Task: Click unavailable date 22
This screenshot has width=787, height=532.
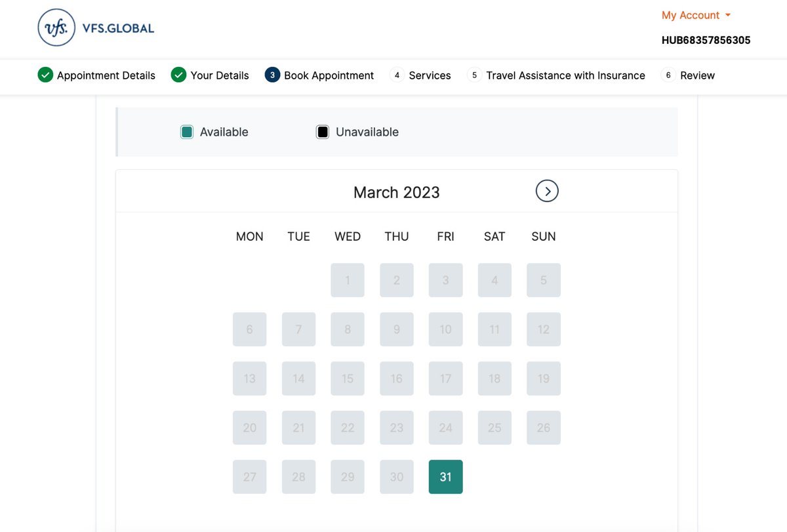Action: coord(348,428)
